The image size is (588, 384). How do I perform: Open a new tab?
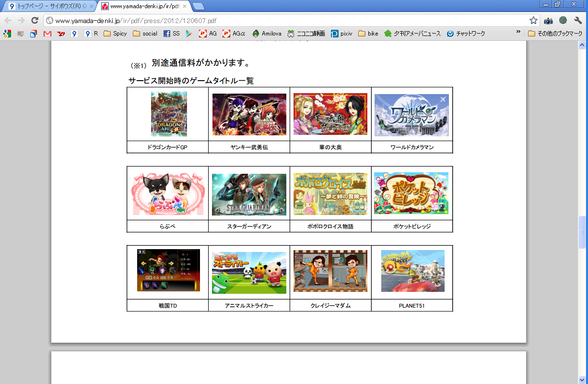pyautogui.click(x=199, y=6)
